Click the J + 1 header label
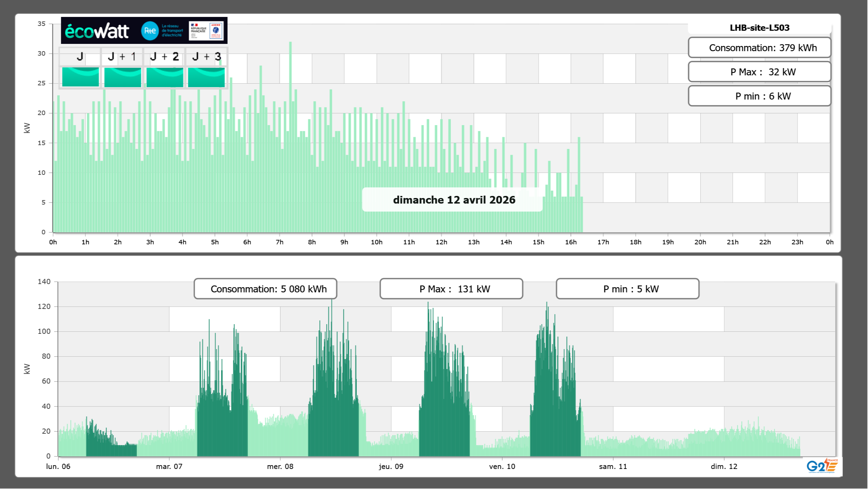868x489 pixels. point(122,56)
